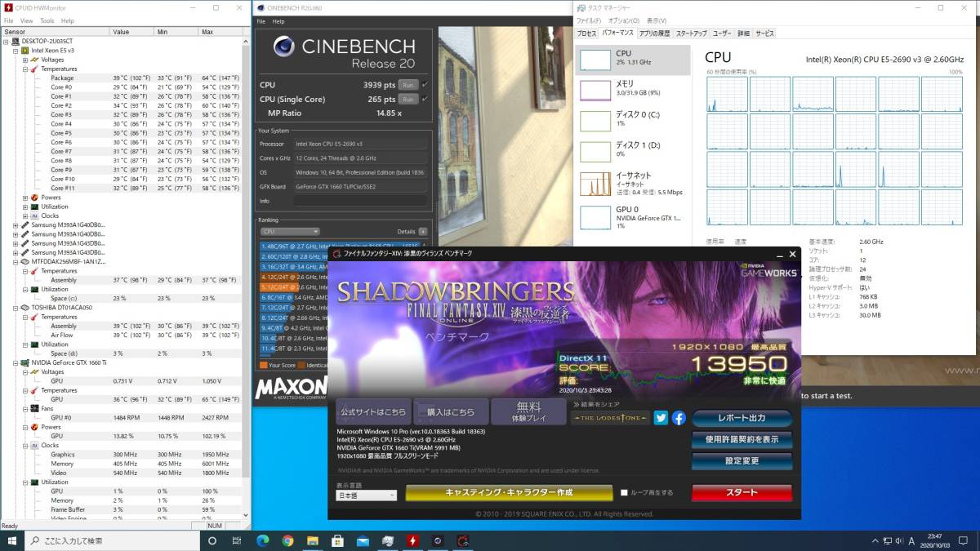Collapse the Intel Xeon E5 v3 node
This screenshot has height=551, width=980.
16,50
